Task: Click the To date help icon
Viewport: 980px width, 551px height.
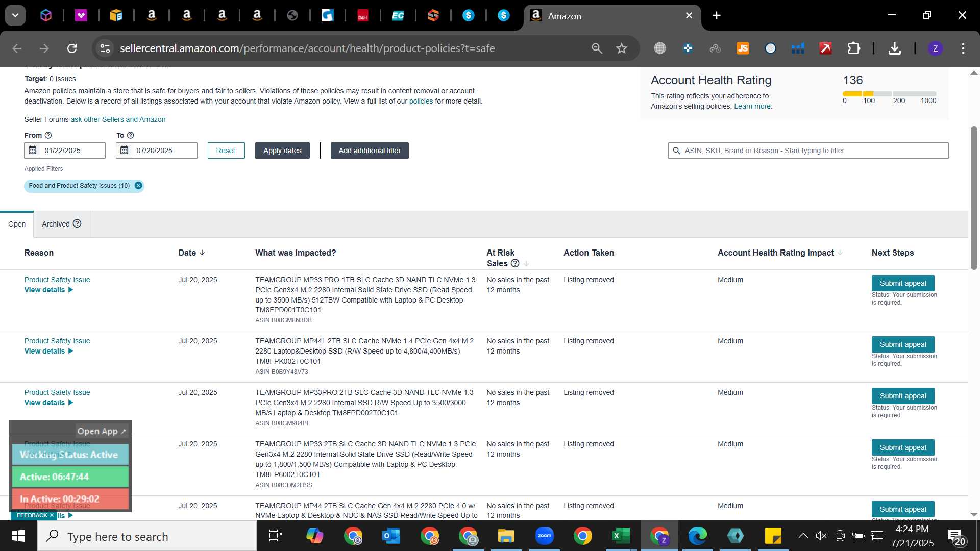Action: click(130, 135)
